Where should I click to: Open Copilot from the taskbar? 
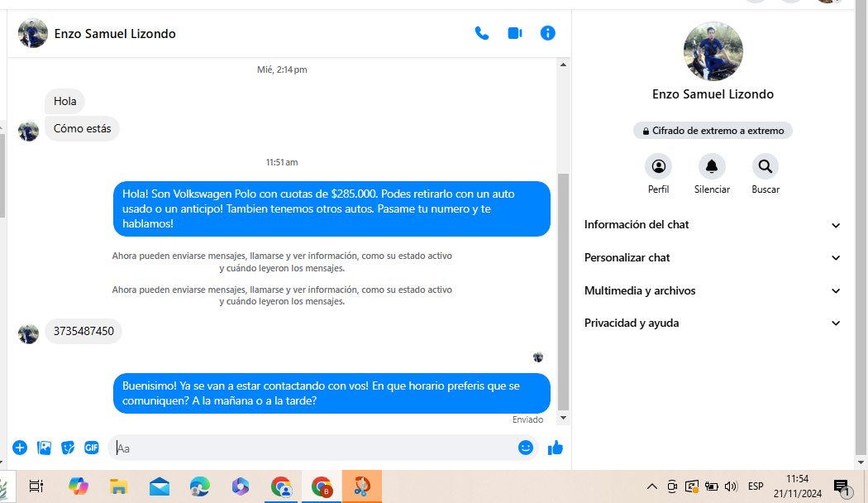coord(78,486)
